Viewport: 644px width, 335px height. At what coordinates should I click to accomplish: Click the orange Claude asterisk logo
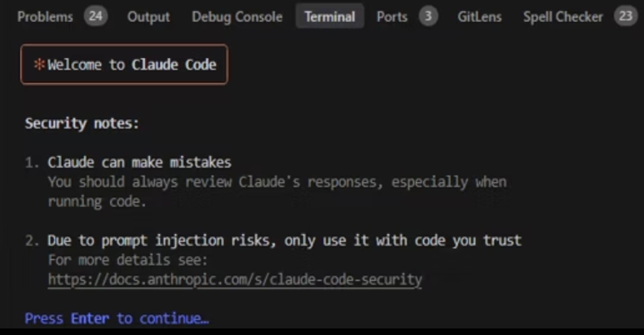coord(39,64)
